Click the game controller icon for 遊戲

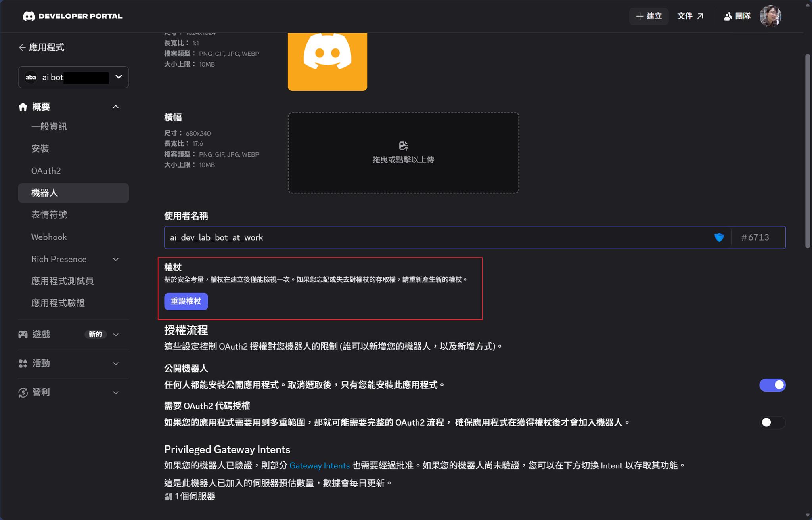(x=23, y=335)
